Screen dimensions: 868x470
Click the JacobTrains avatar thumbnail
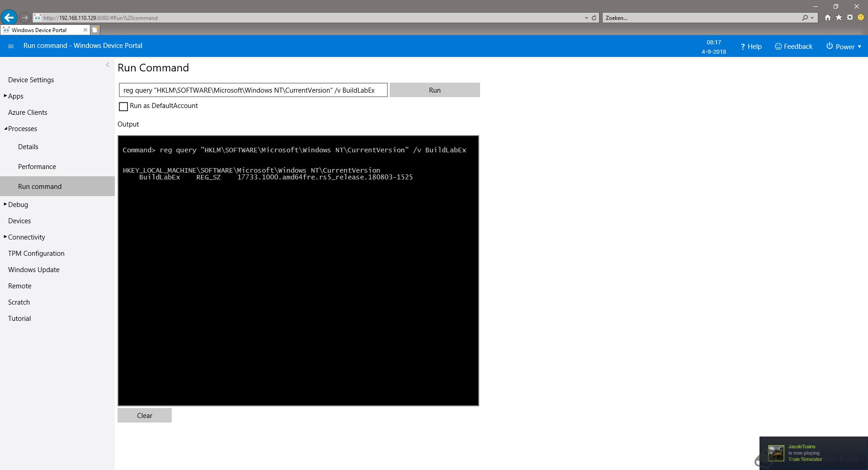(776, 453)
